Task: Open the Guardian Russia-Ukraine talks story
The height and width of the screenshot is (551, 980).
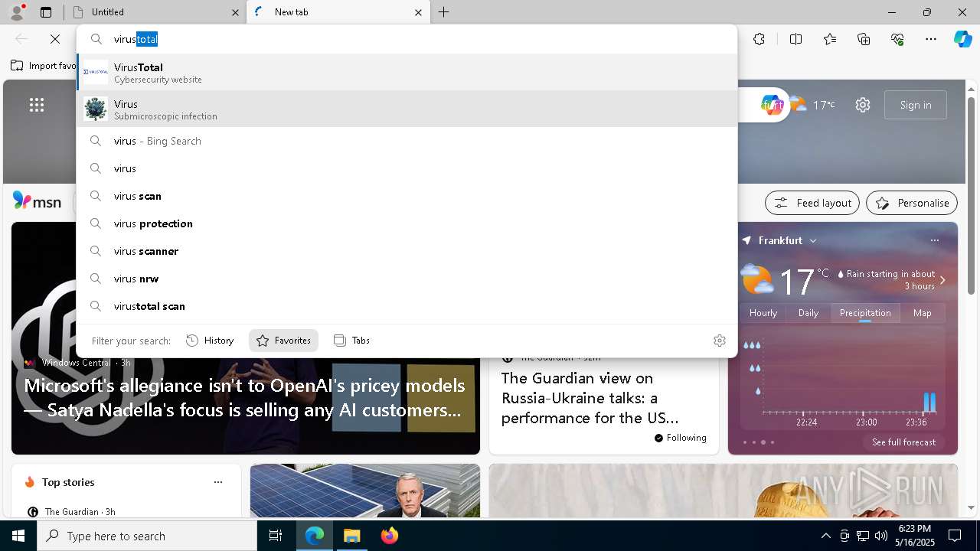Action: pyautogui.click(x=590, y=398)
